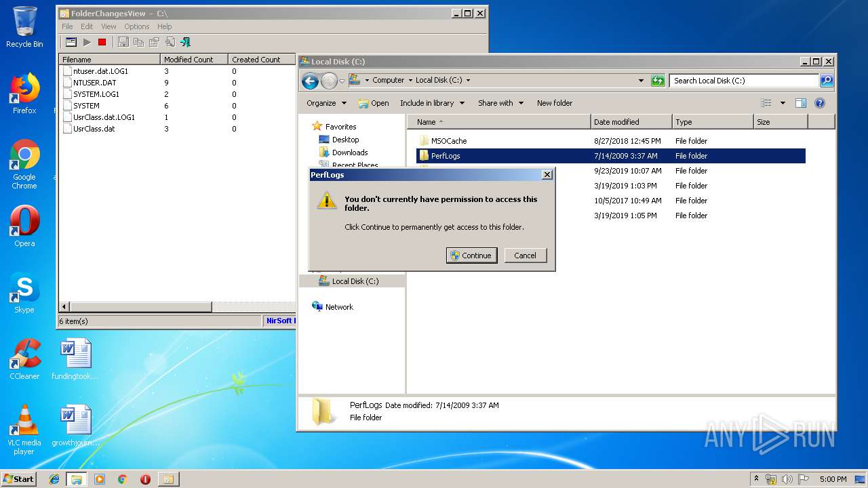Viewport: 868px width, 488px height.
Task: Show the preview pane icon
Action: (800, 103)
